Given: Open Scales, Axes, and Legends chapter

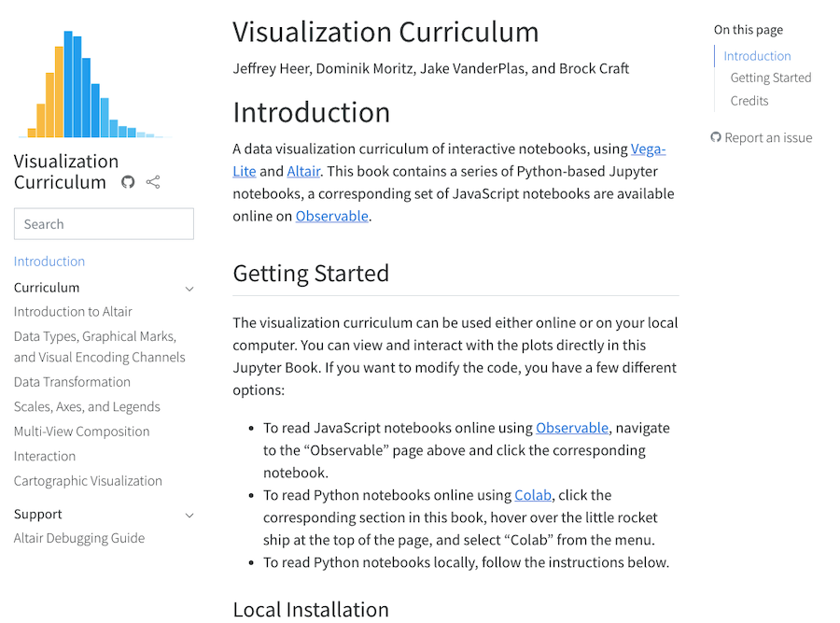Looking at the screenshot, I should coord(87,407).
